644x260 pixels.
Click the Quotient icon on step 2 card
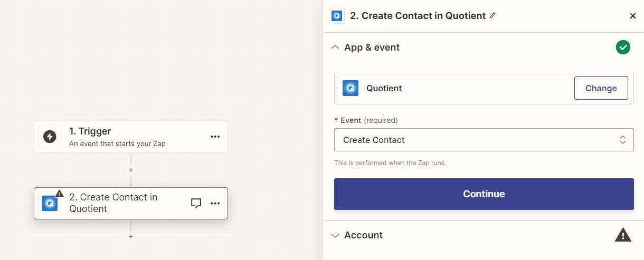click(x=50, y=203)
